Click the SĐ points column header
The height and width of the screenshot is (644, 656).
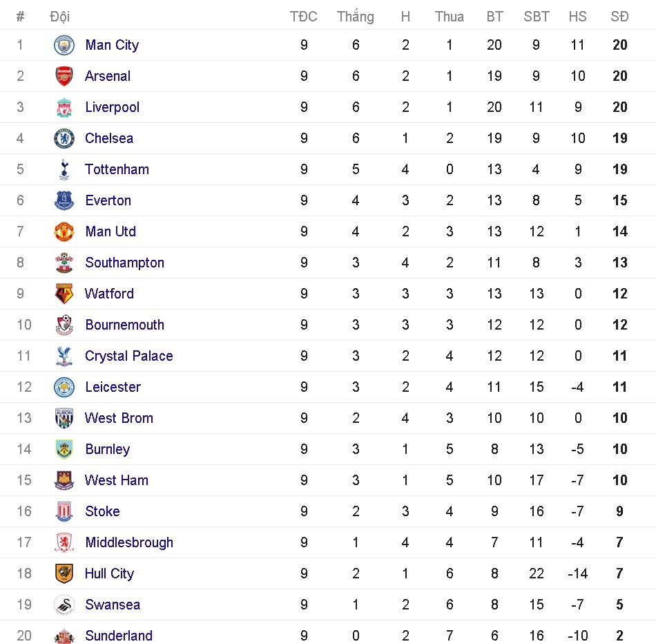point(619,17)
